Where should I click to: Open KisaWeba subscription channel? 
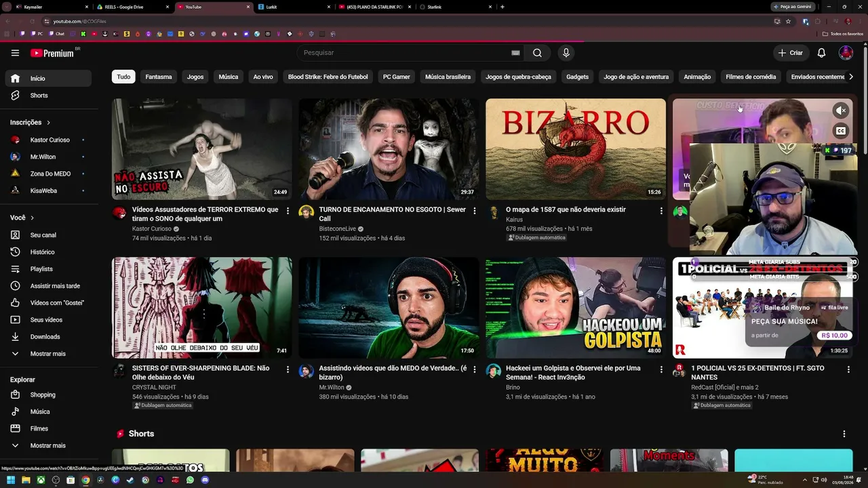[x=47, y=191]
